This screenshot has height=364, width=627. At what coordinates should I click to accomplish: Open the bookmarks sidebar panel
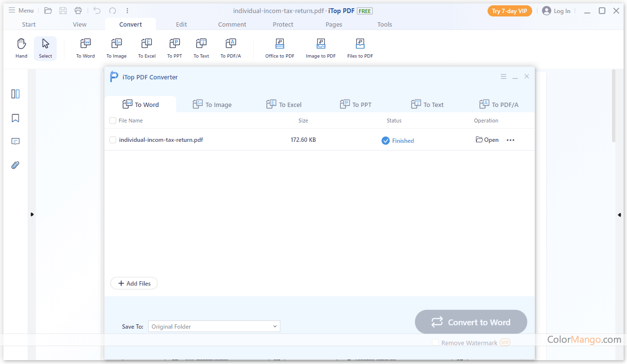15,118
